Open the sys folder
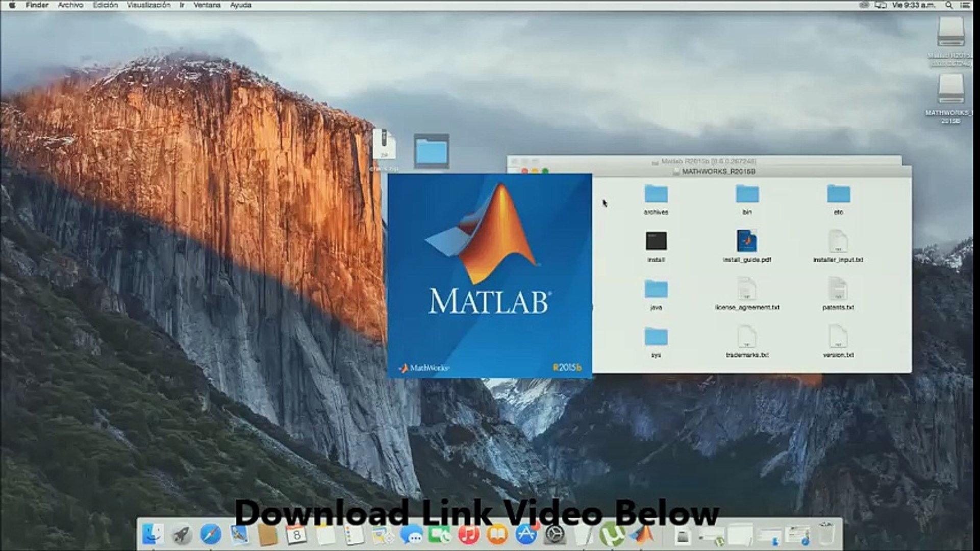This screenshot has width=980, height=551. click(656, 337)
